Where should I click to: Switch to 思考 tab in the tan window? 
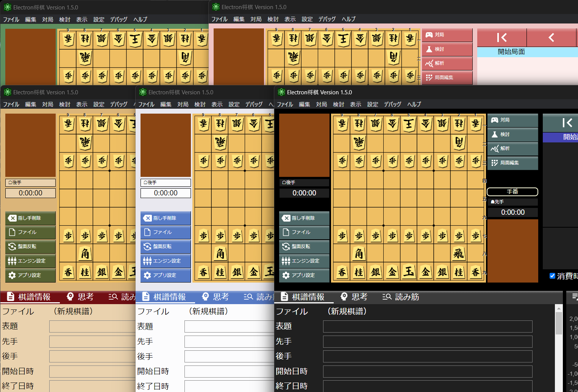pos(80,297)
